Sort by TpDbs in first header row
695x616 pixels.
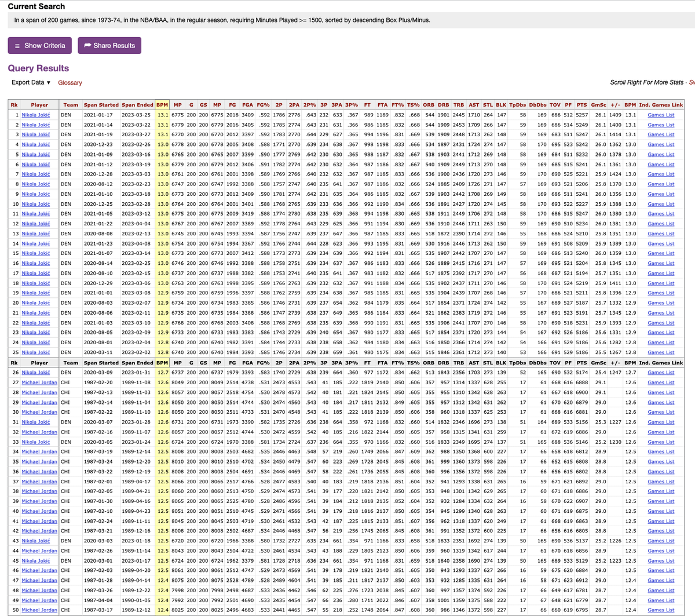click(517, 105)
